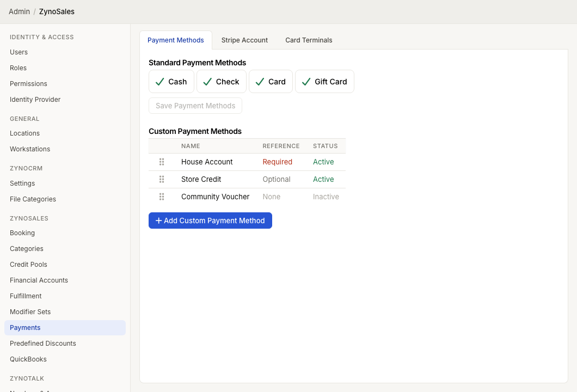
Task: Toggle the Gift Card payment method
Action: coord(324,82)
